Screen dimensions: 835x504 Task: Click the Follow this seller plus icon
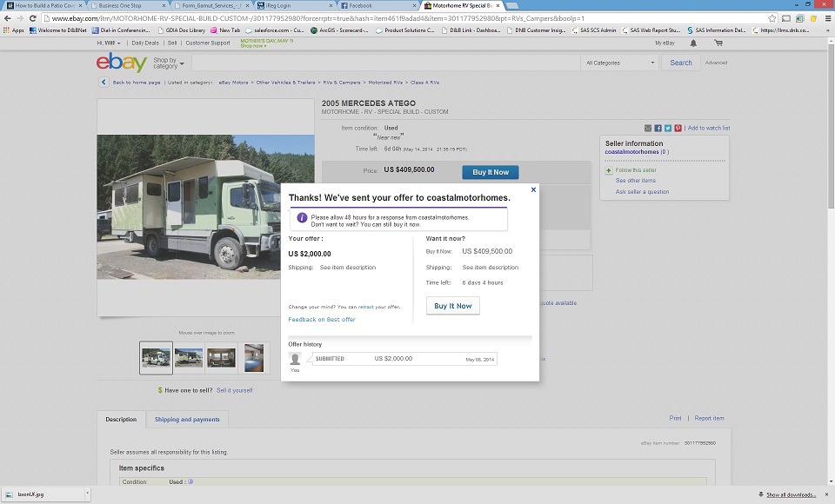[x=609, y=170]
